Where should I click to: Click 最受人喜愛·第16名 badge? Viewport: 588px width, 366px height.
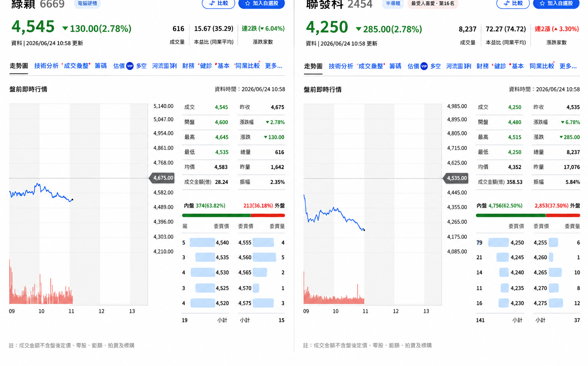coord(433,3)
